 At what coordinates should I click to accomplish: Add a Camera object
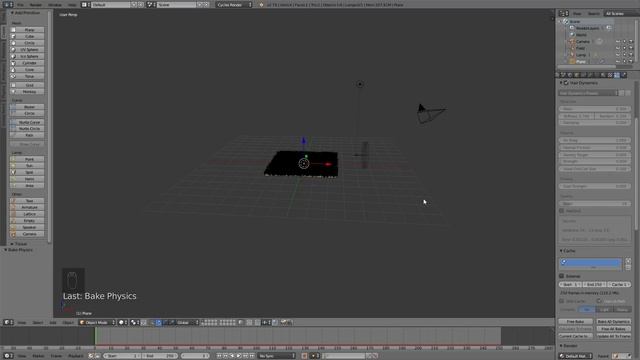pyautogui.click(x=27, y=234)
